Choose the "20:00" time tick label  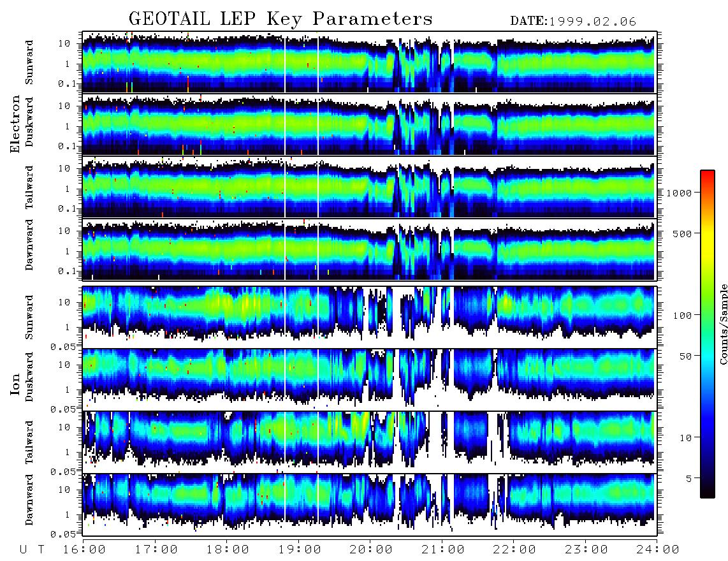coord(372,550)
